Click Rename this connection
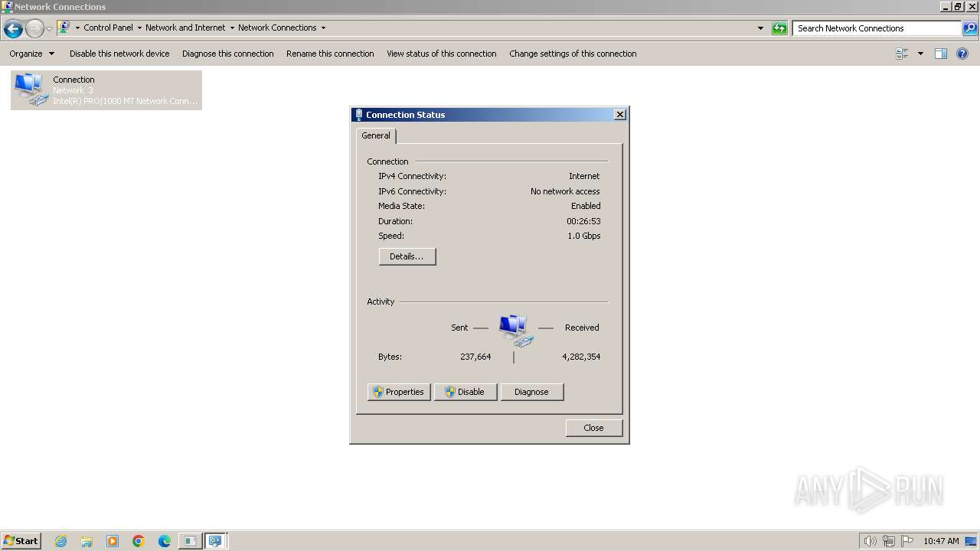The width and height of the screenshot is (980, 551). coord(330,54)
